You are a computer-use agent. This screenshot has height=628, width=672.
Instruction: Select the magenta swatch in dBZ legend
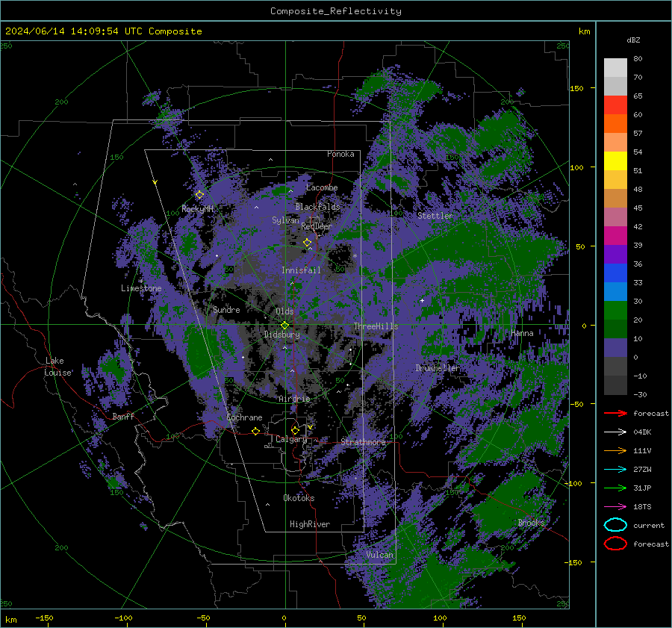point(615,236)
